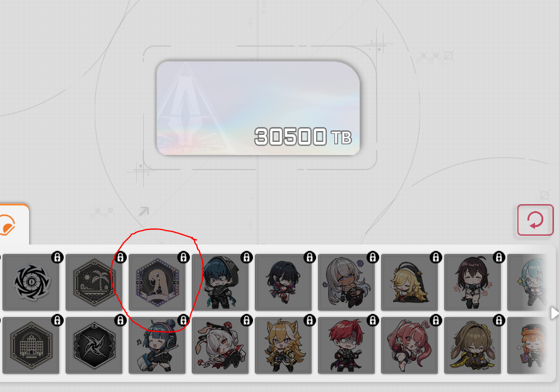Select the spiral sawblade emblem badge
The width and height of the screenshot is (559, 392).
click(31, 282)
